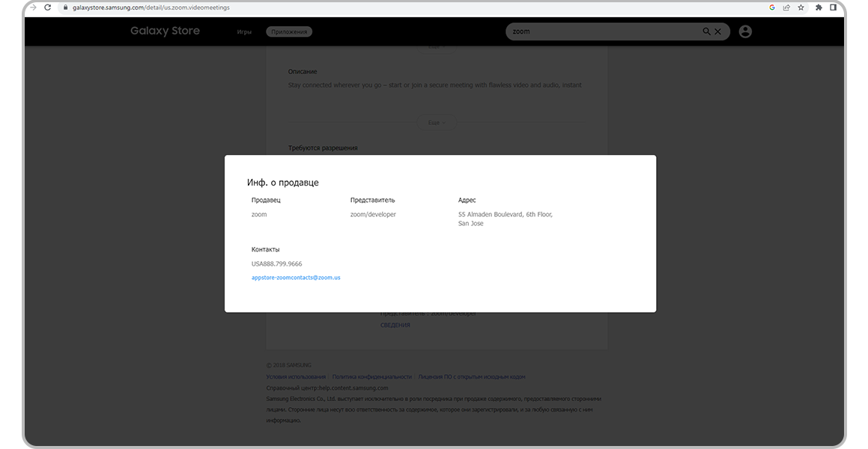Open Политика конфиденциальности link

pos(372,376)
